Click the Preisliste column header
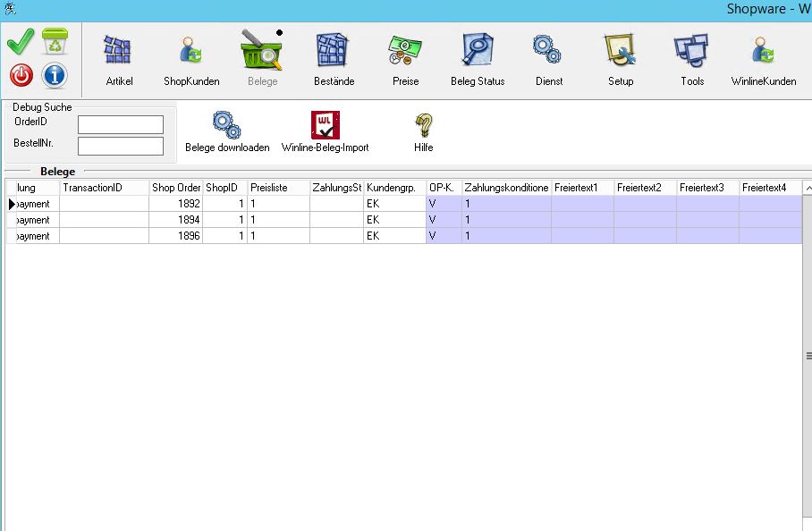 coord(279,188)
